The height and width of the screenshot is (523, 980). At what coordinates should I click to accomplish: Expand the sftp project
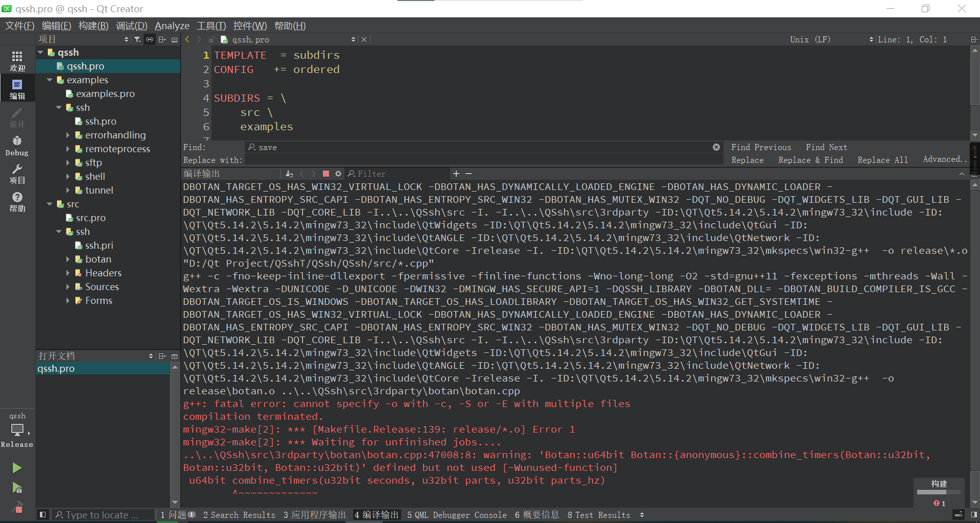[68, 162]
